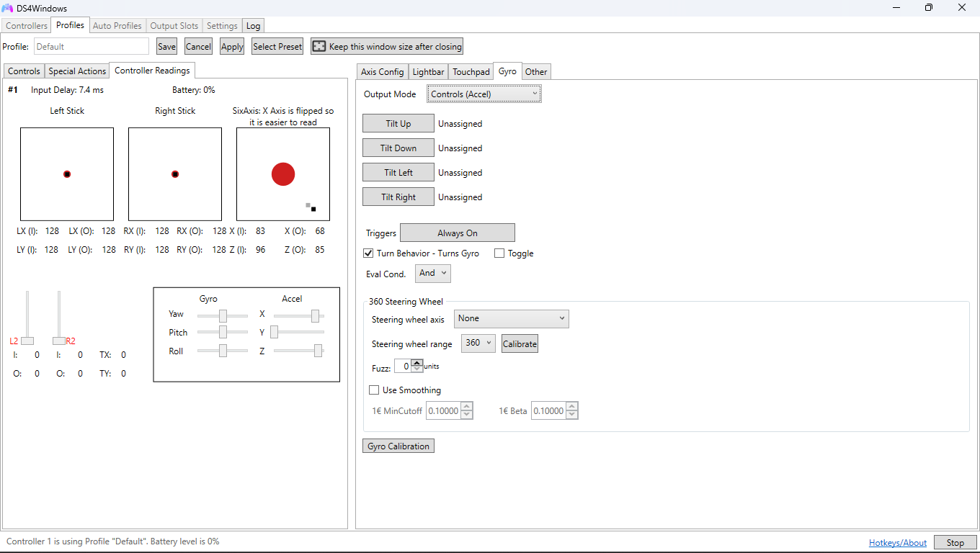This screenshot has width=980, height=553.
Task: Enable the Toggle checkbox next to Turn Behavior
Action: click(x=499, y=253)
